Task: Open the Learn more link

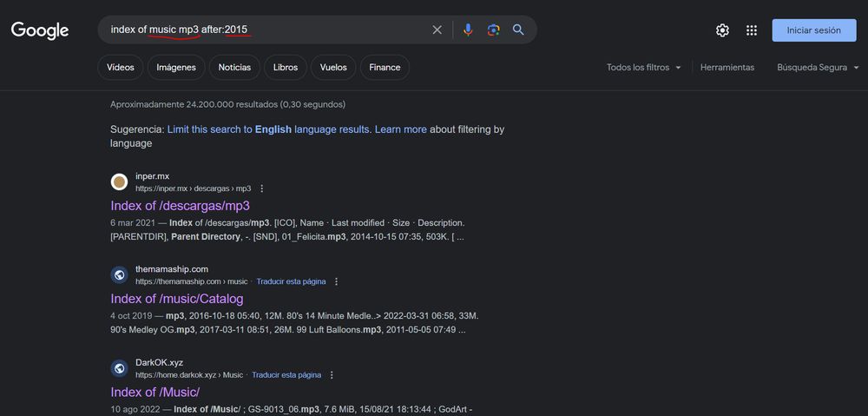Action: point(401,129)
